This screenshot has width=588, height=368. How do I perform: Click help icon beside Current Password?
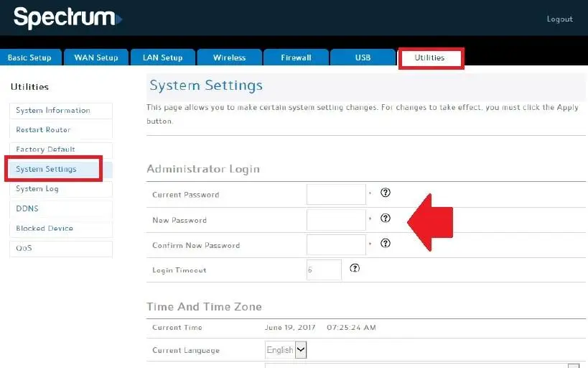pos(386,193)
